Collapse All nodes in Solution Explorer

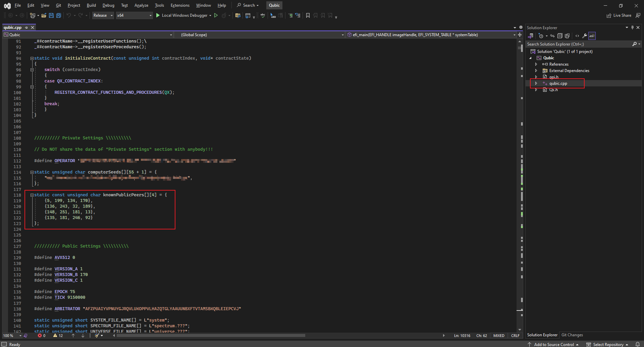(x=560, y=36)
